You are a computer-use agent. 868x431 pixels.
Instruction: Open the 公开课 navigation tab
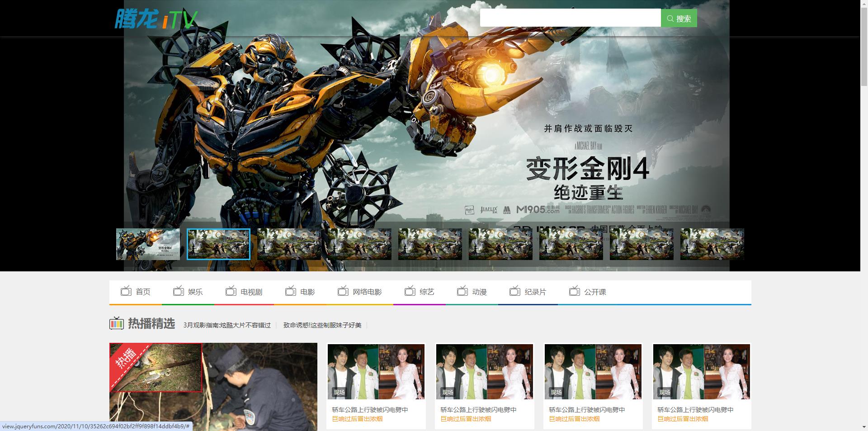pyautogui.click(x=588, y=292)
